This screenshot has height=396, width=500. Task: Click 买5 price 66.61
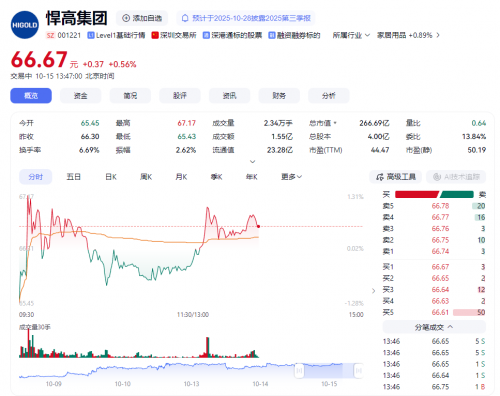(x=440, y=312)
